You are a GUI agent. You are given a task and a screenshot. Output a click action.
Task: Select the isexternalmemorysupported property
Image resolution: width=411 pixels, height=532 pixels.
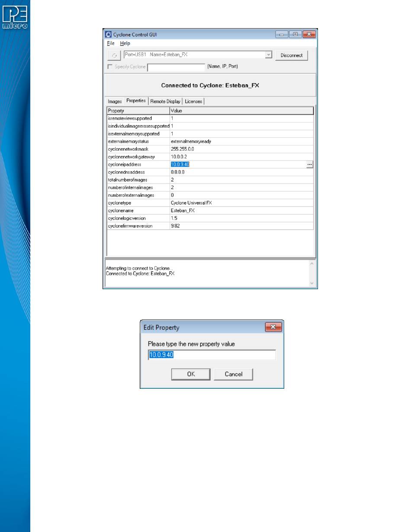coord(138,134)
